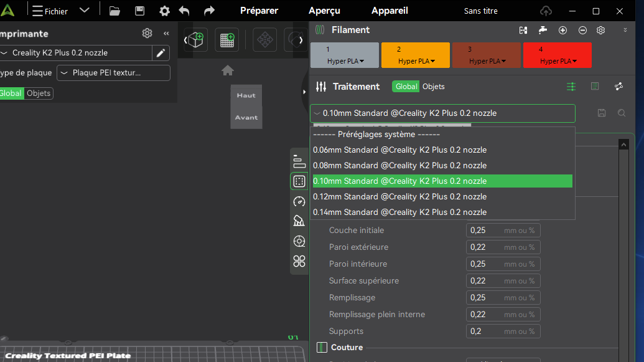Viewport: 644px width, 362px height.
Task: Click the add filament plus icon
Action: point(562,30)
